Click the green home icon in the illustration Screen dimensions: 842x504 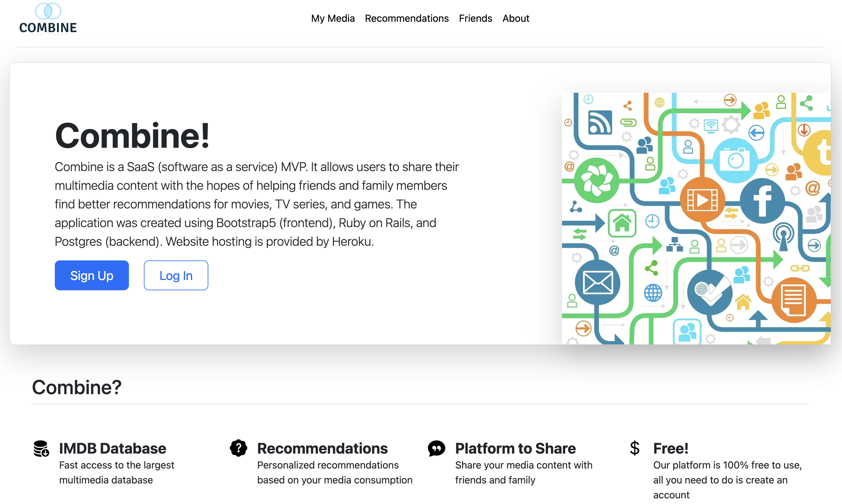622,223
